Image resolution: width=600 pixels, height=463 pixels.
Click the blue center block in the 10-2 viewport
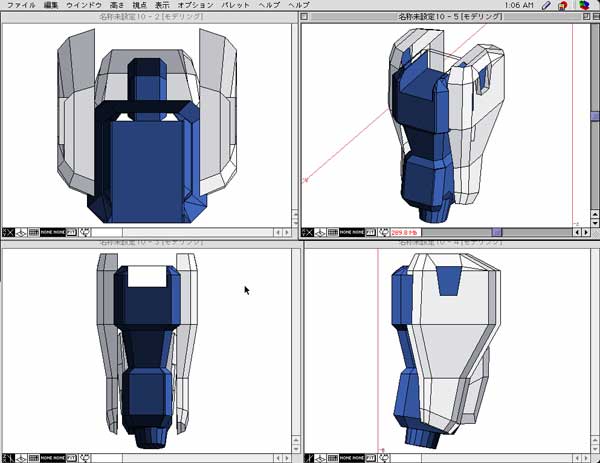pyautogui.click(x=148, y=171)
